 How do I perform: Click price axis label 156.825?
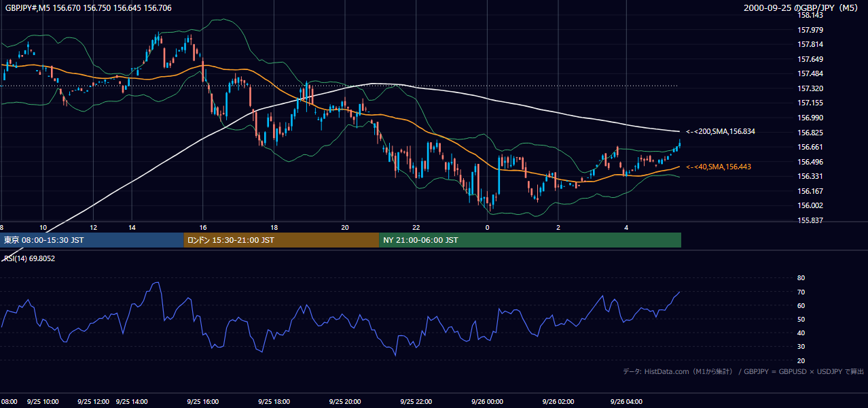coord(810,133)
